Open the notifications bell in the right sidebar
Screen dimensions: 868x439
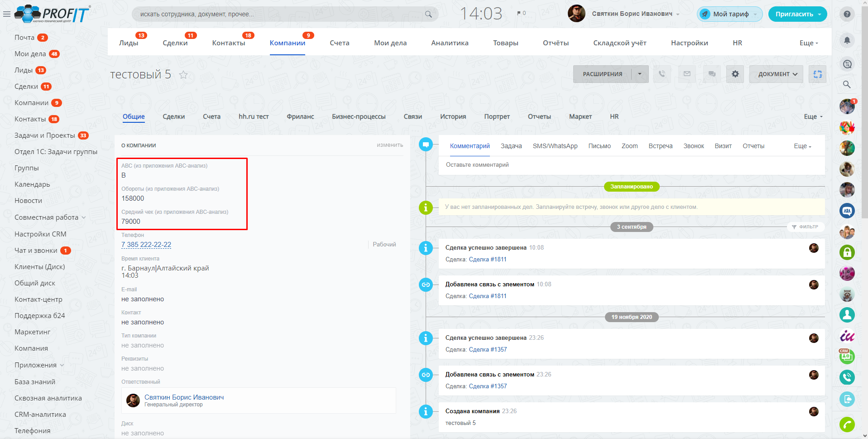click(847, 40)
